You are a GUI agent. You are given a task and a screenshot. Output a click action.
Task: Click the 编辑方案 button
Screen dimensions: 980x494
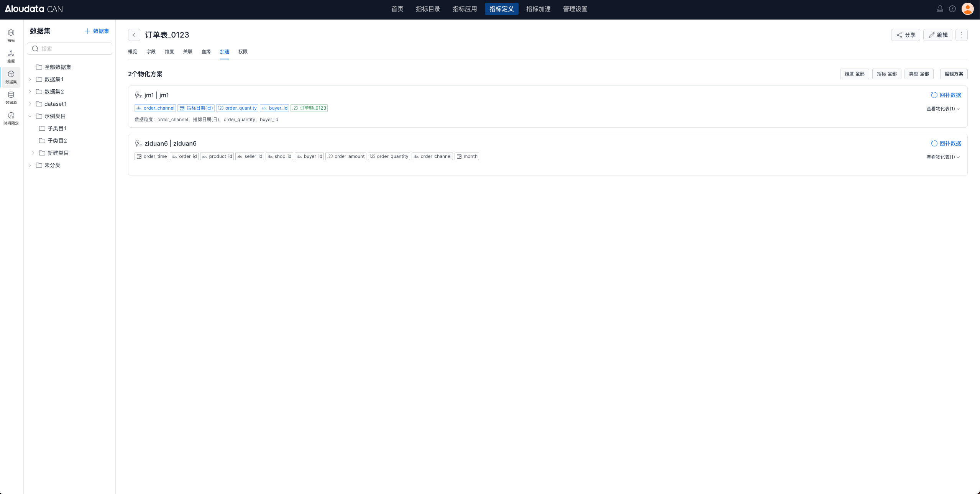[x=954, y=74]
